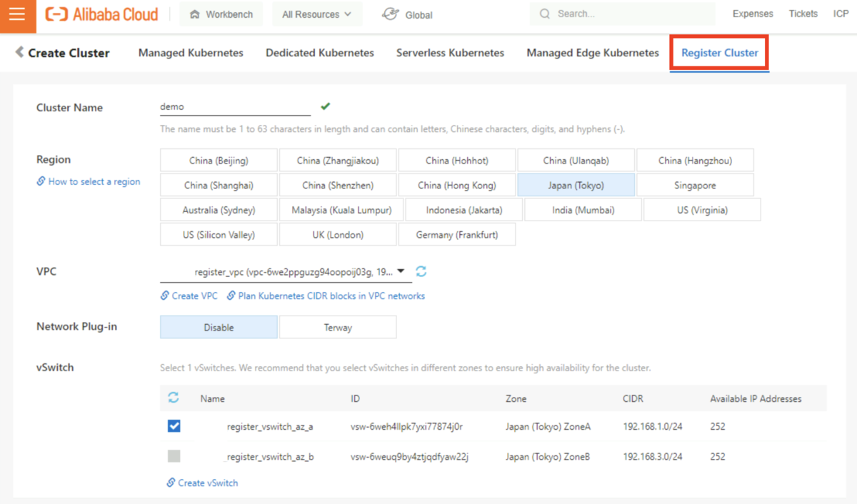Switch to Managed Kubernetes tab
857x504 pixels.
pos(191,53)
